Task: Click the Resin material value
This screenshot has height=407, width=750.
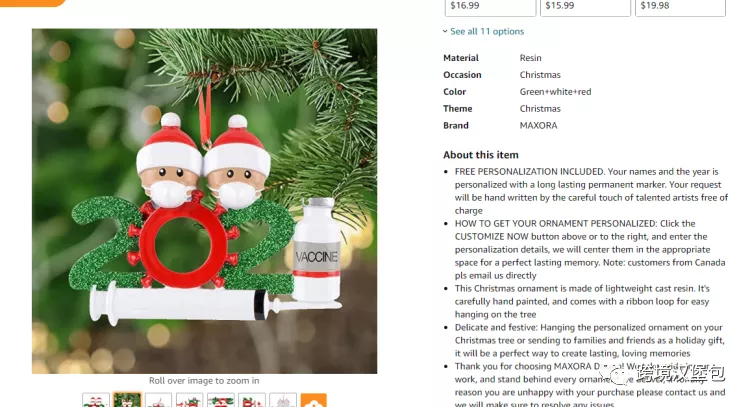Action: pos(530,58)
